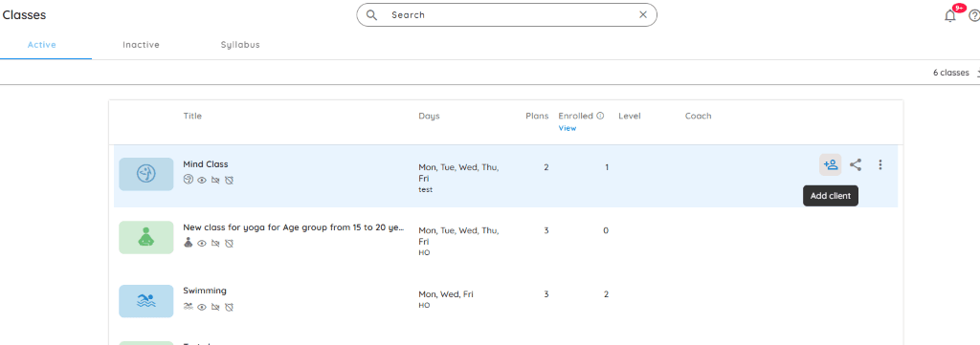This screenshot has height=345, width=980.
Task: Open the notifications bell
Action: (950, 15)
